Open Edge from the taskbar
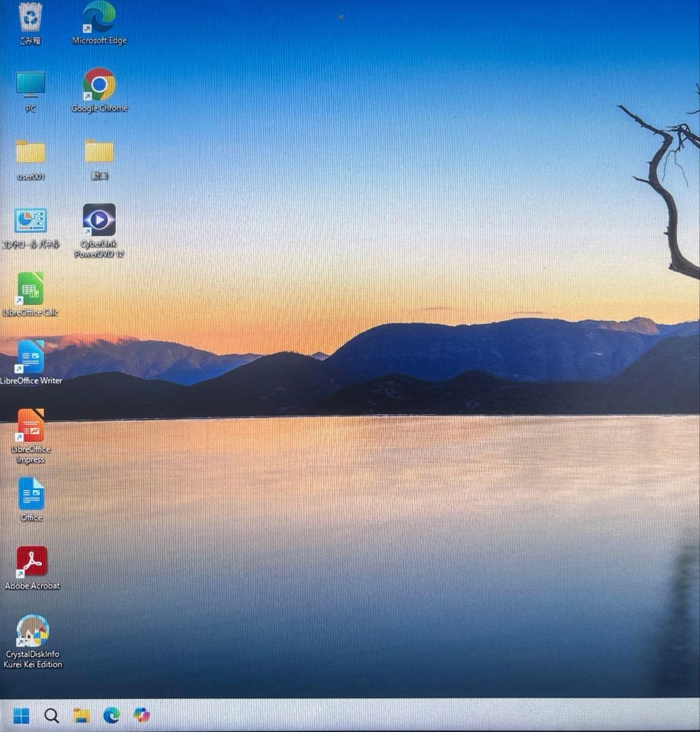The image size is (700, 732). tap(112, 716)
